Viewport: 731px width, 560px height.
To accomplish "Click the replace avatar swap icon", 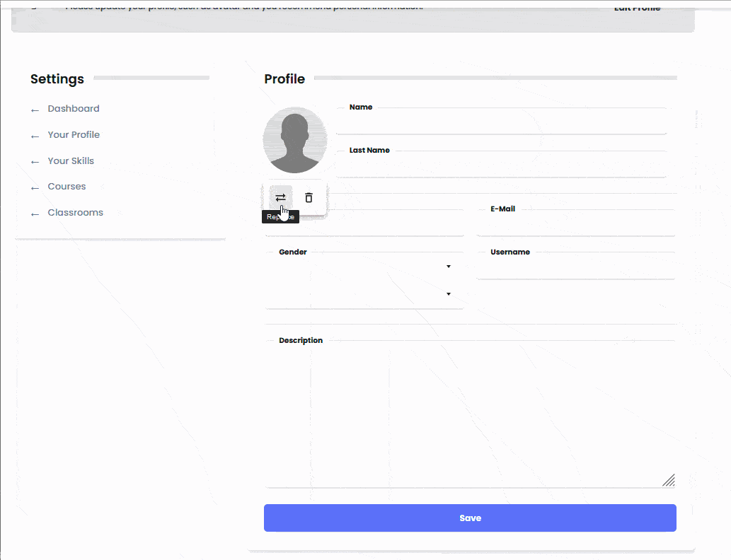I will click(280, 198).
